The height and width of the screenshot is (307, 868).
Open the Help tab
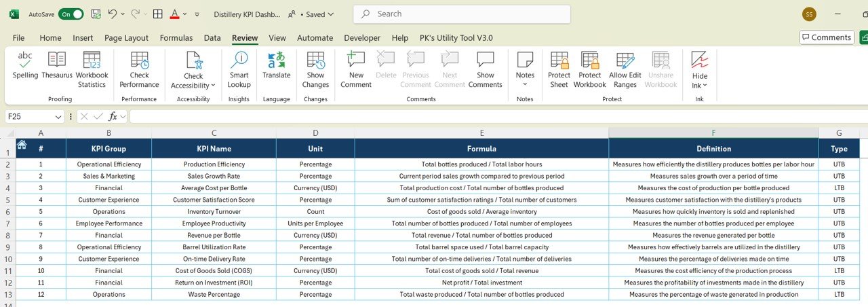pyautogui.click(x=400, y=38)
